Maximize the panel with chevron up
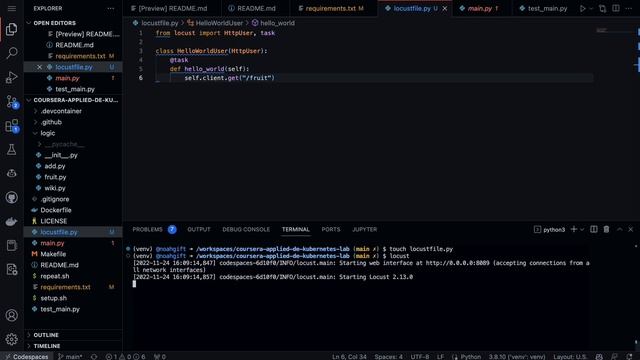 (620, 229)
